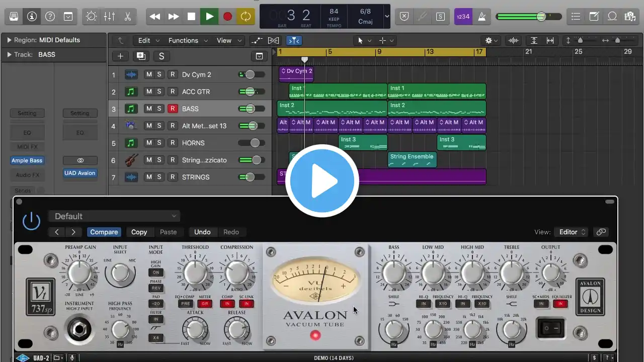Open the Scissors editors button
644x362 pixels.
(x=127, y=17)
